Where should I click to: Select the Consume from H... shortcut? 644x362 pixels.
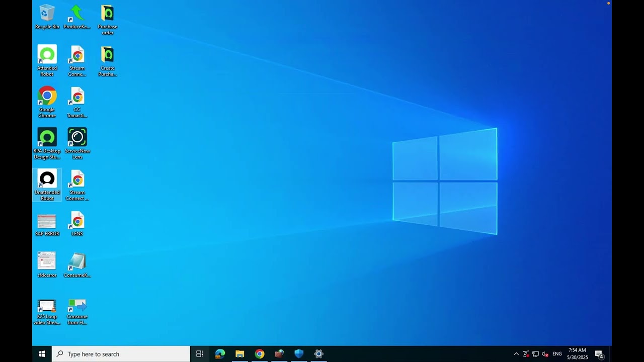click(x=77, y=312)
